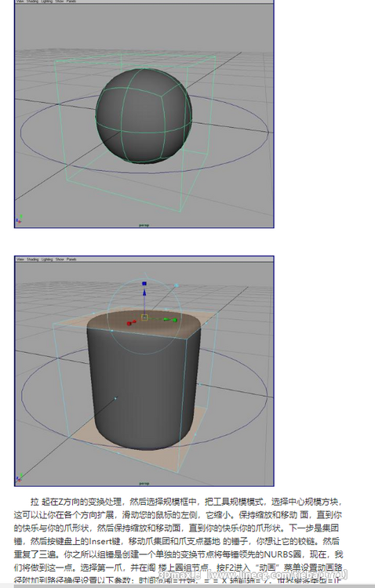Click the red scale handle on the cylinder top

130,323
